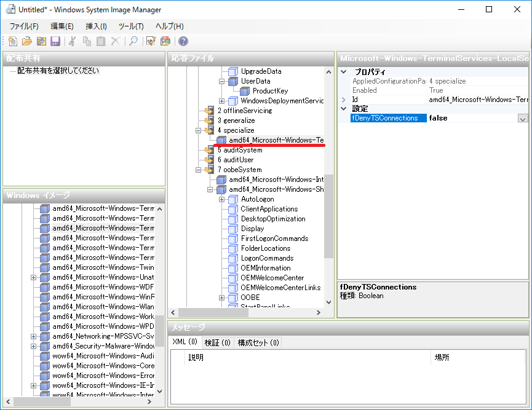Viewport: 532px width, 410px height.
Task: Click the 5 auditSystem pass icon
Action: [x=209, y=150]
